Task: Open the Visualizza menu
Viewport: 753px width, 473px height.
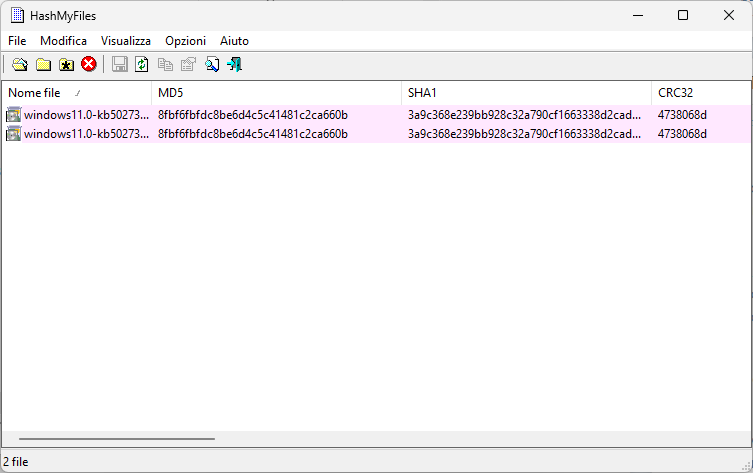Action: 126,41
